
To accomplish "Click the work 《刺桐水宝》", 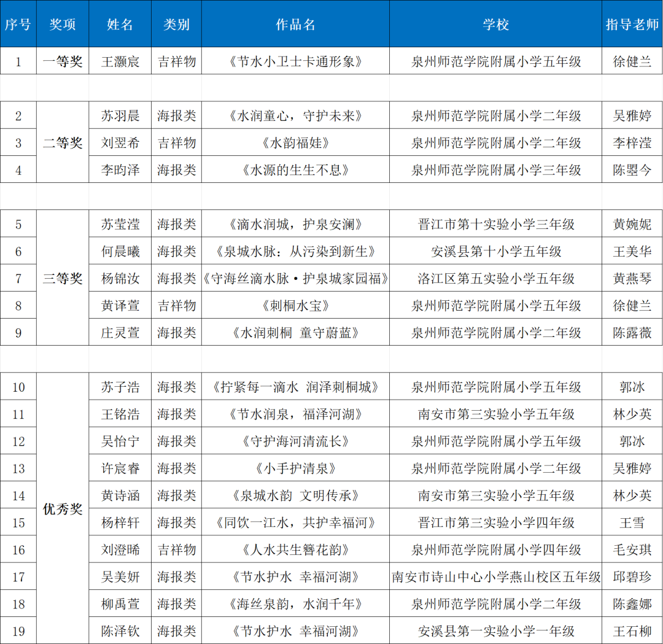I will pyautogui.click(x=295, y=305).
